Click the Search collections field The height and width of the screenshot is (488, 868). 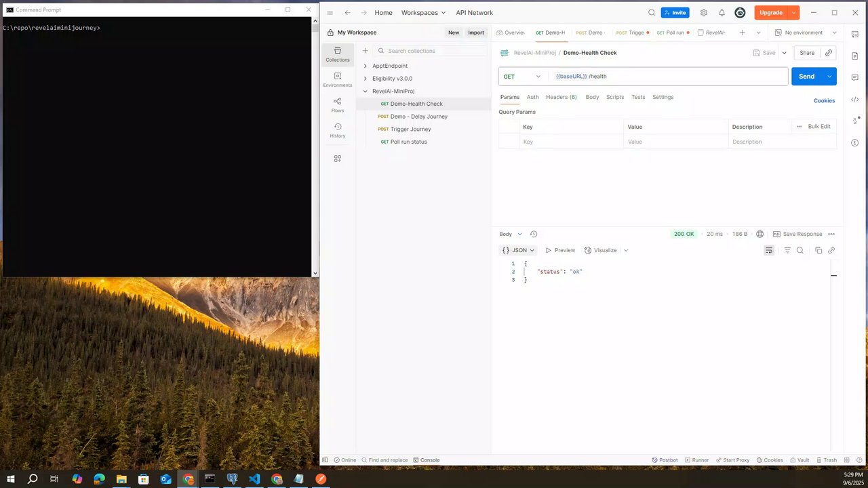pyautogui.click(x=430, y=51)
